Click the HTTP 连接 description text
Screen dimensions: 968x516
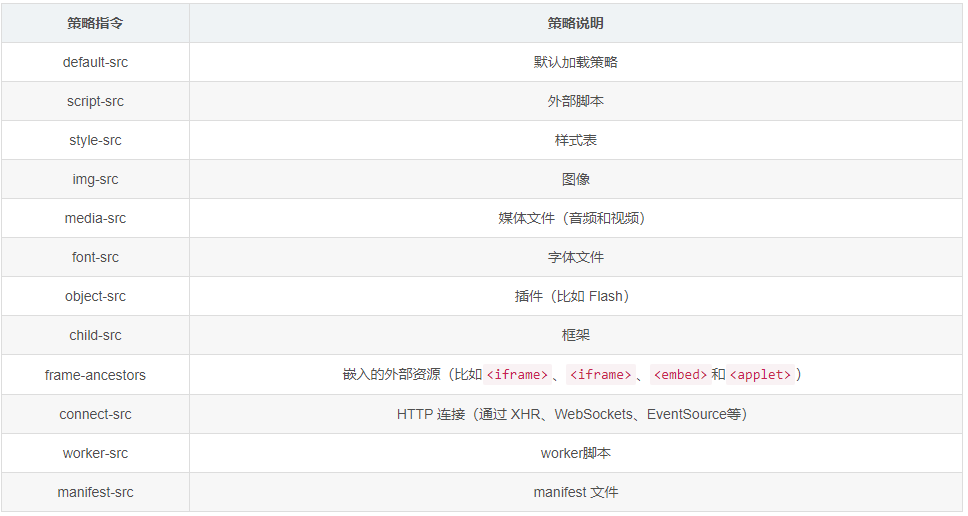(x=572, y=414)
